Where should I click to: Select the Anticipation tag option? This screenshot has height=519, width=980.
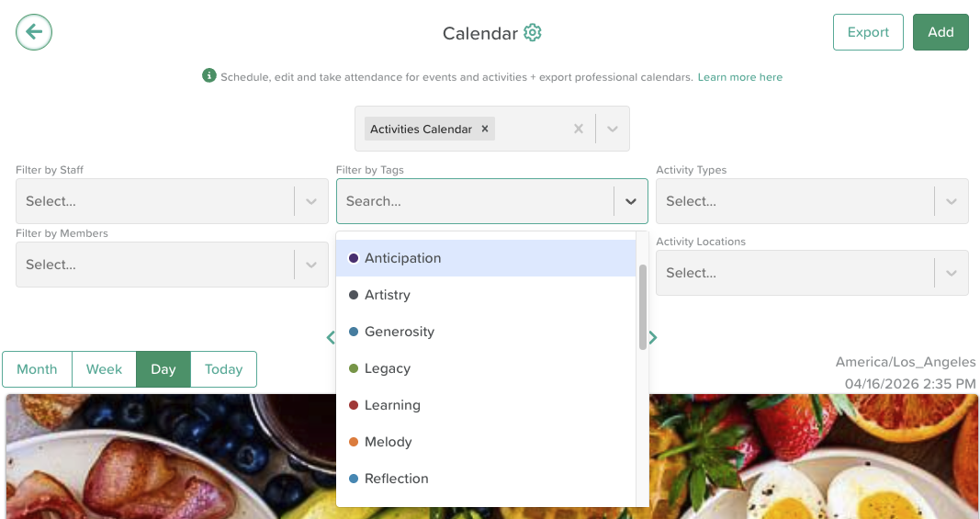click(402, 258)
